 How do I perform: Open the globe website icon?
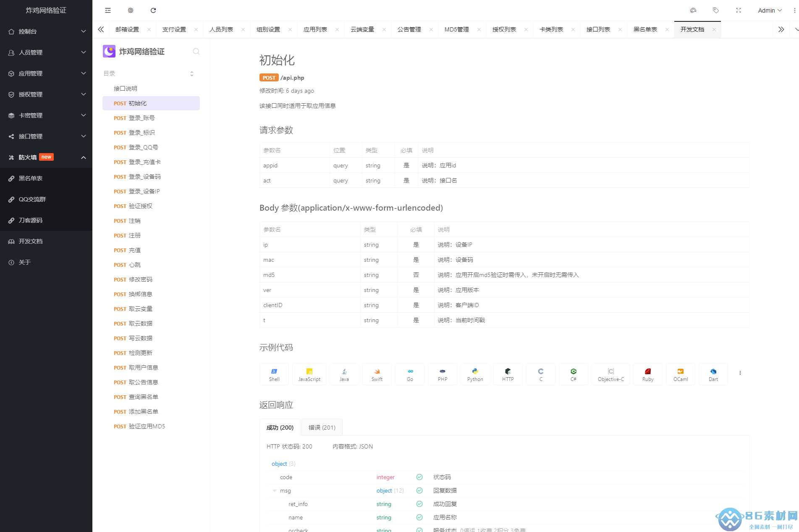pos(131,10)
